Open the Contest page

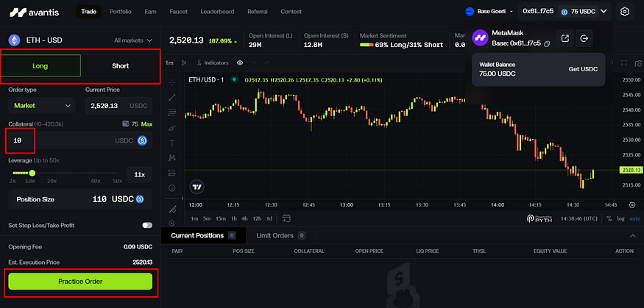point(291,12)
